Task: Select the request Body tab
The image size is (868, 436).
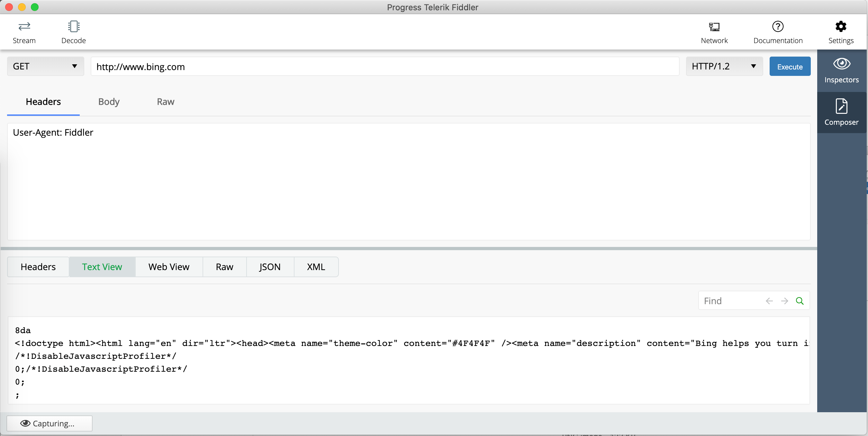Action: coord(109,102)
